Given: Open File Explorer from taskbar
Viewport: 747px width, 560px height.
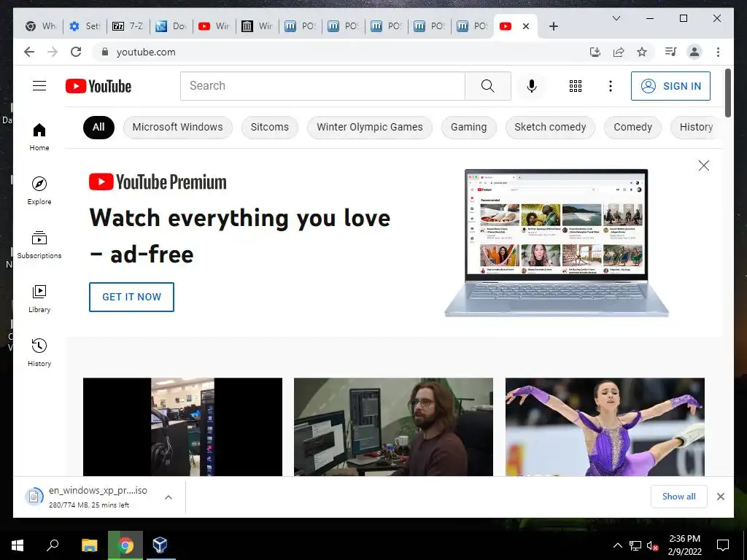Looking at the screenshot, I should 90,545.
